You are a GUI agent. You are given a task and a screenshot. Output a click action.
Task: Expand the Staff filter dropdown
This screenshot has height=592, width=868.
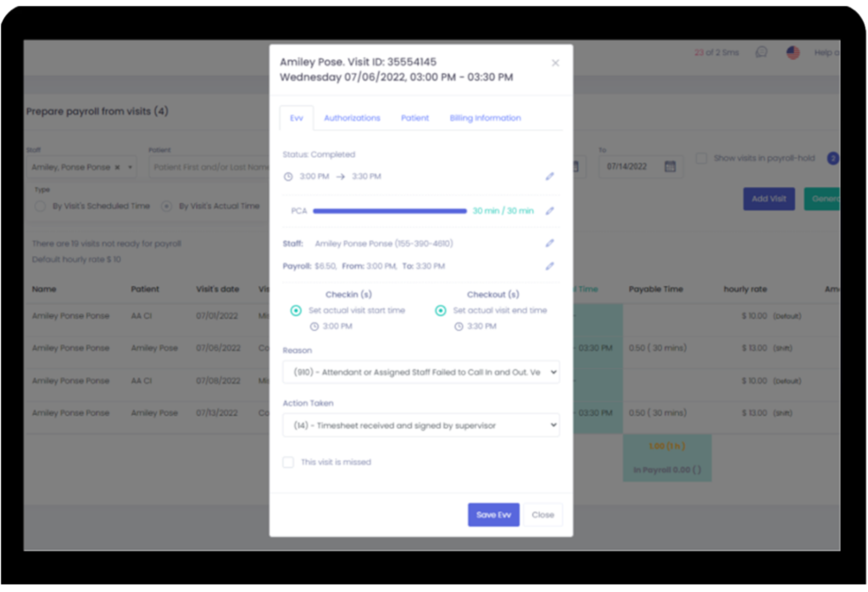[x=130, y=167]
